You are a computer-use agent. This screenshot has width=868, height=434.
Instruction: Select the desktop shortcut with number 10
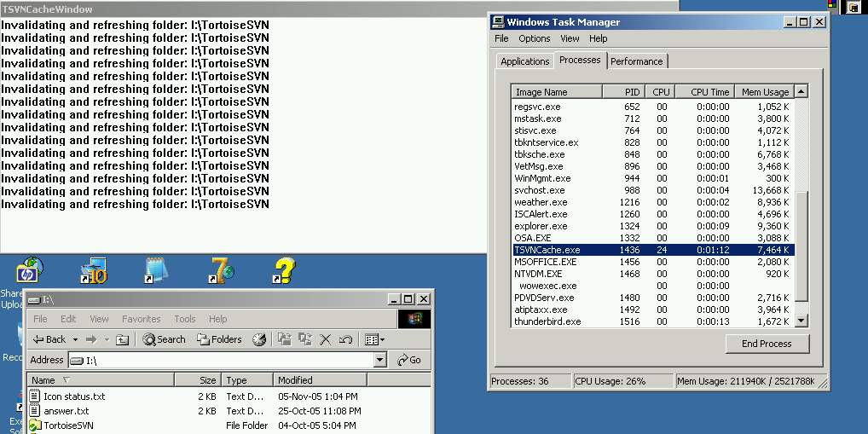point(93,271)
